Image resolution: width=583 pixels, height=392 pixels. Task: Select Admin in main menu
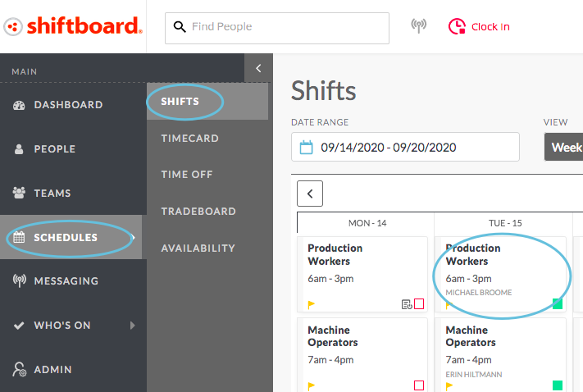tap(52, 370)
